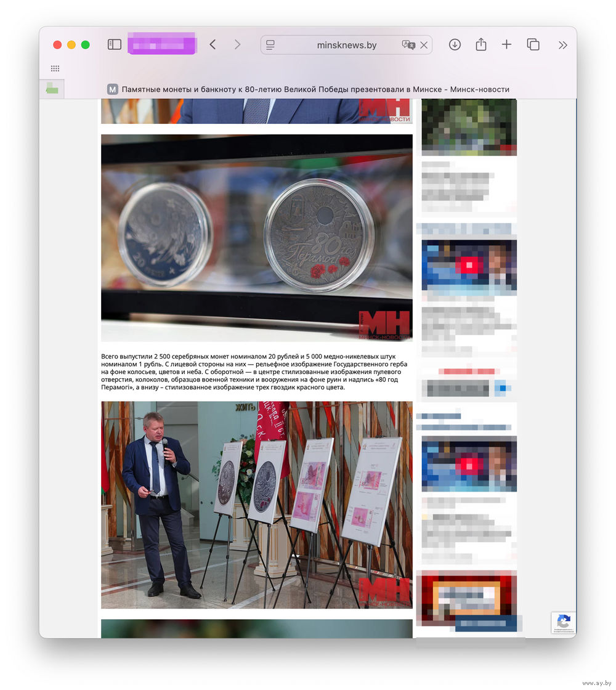
Task: Toggle the Safari sidebar
Action: coord(115,44)
